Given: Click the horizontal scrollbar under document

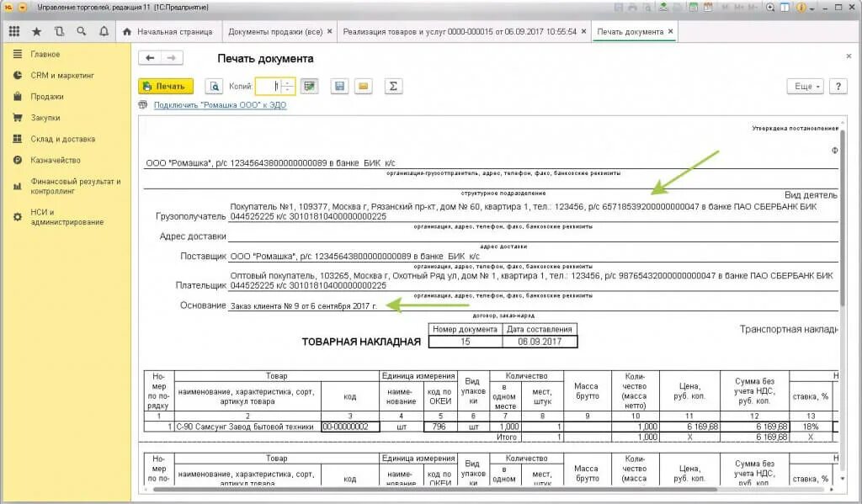Looking at the screenshot, I should click(434, 489).
